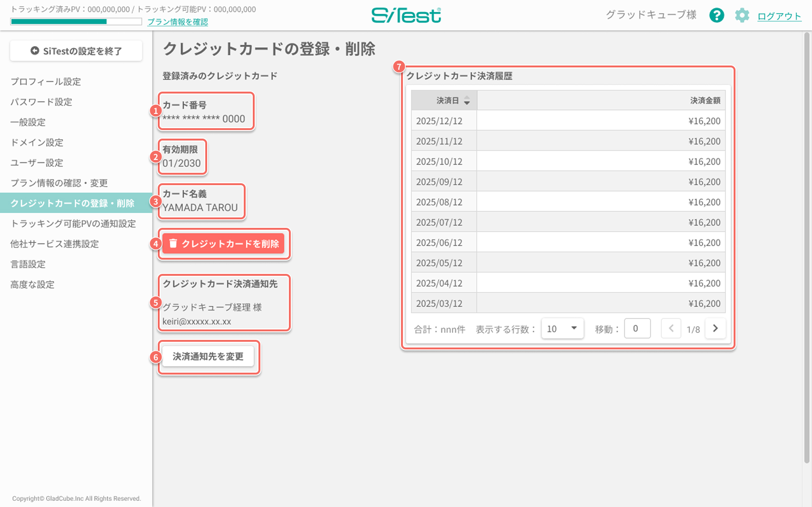Select the 2025/08/12 payment row
The height and width of the screenshot is (507, 812).
click(568, 202)
